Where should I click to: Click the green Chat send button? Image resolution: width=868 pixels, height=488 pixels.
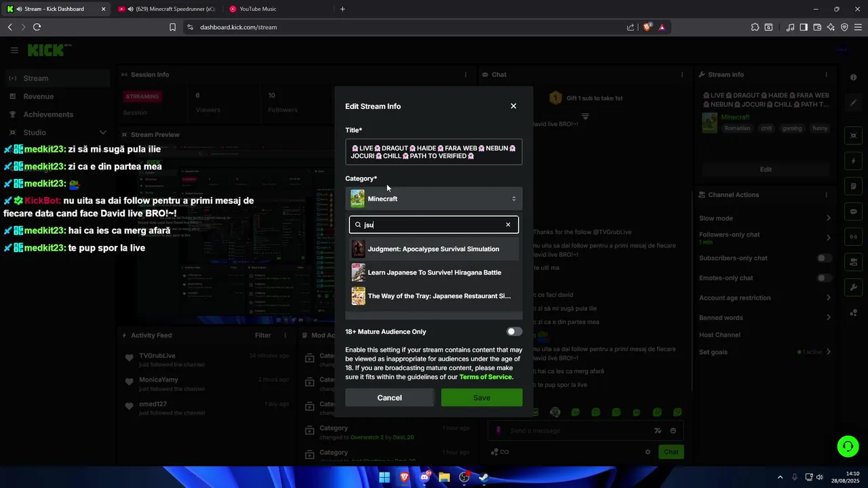point(671,452)
